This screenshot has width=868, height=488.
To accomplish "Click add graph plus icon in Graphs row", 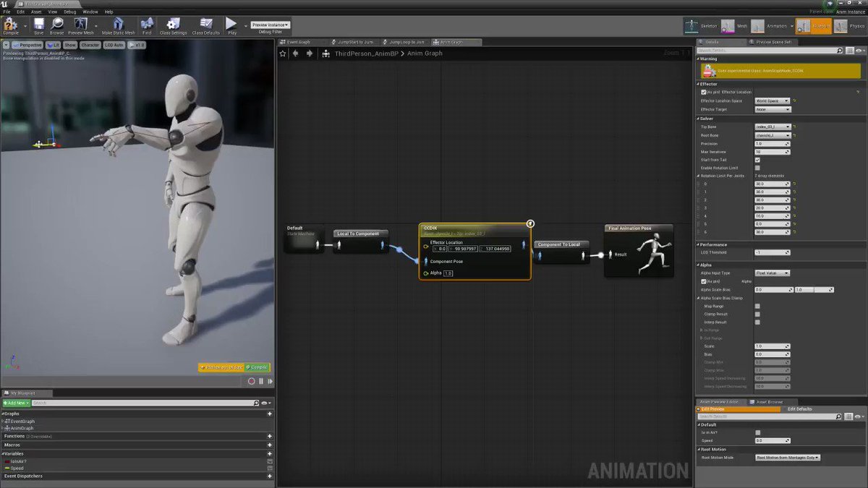I will pos(270,414).
